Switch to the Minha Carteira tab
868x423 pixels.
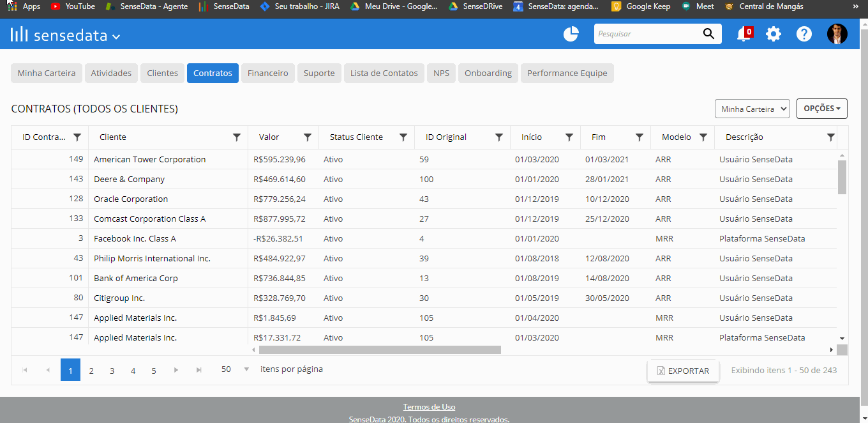pos(47,73)
